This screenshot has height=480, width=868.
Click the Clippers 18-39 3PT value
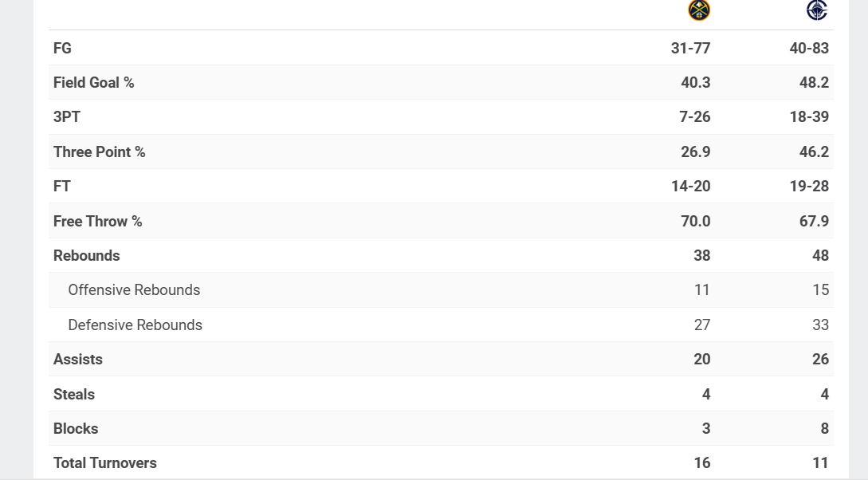coord(809,116)
